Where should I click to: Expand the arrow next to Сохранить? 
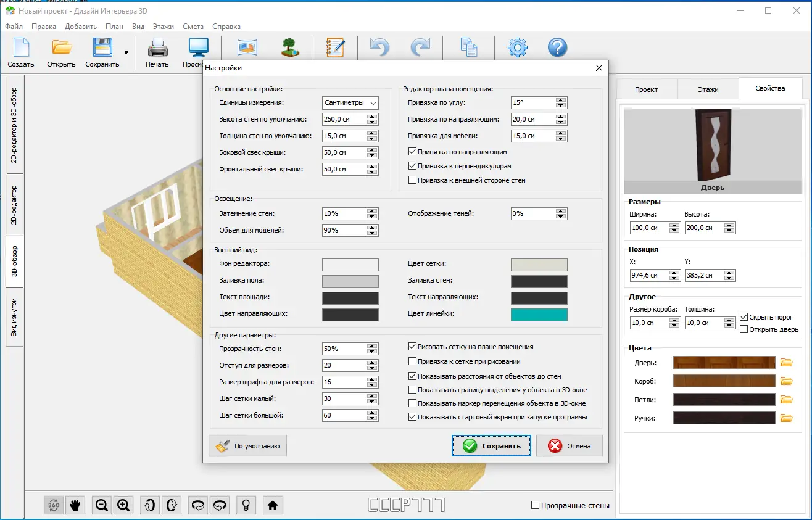pos(126,53)
